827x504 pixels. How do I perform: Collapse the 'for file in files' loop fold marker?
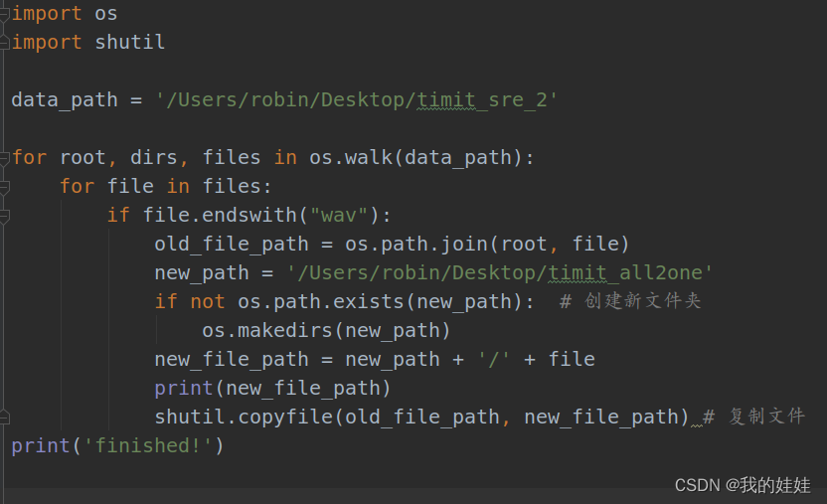click(x=4, y=187)
